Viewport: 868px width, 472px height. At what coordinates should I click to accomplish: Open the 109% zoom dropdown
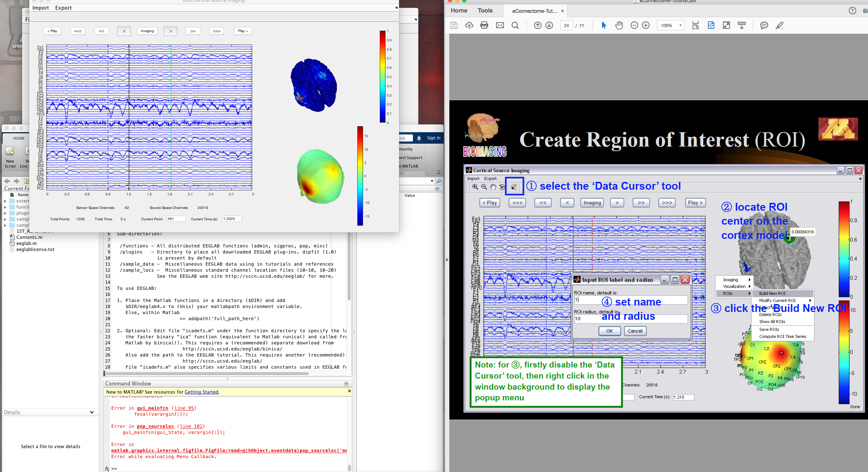(680, 25)
